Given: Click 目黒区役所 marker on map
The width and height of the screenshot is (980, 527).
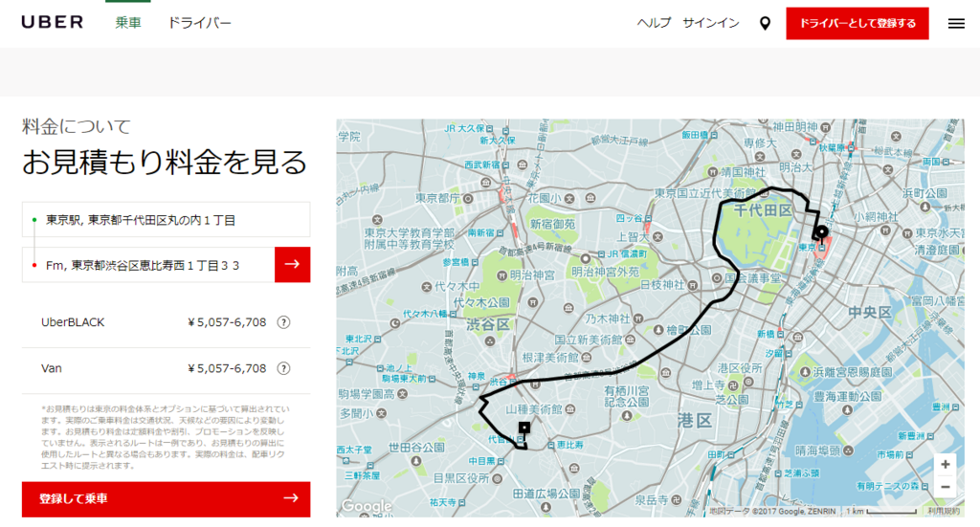Looking at the screenshot, I should pos(498,479).
